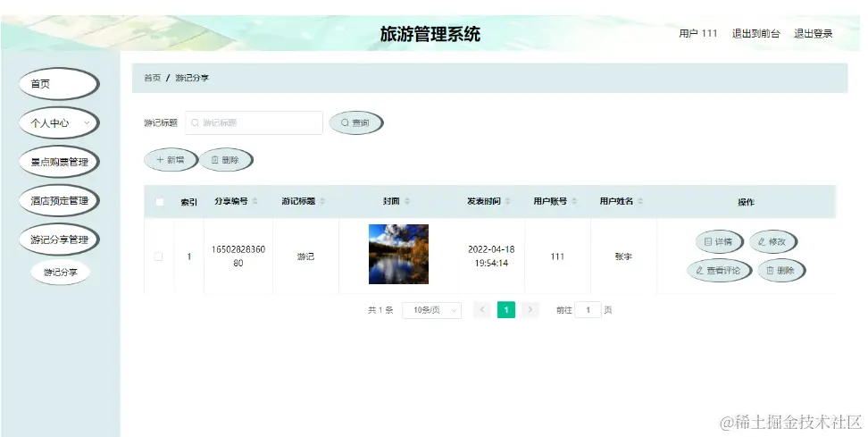Check the row 1 checkbox
The width and height of the screenshot is (868, 437).
[158, 256]
